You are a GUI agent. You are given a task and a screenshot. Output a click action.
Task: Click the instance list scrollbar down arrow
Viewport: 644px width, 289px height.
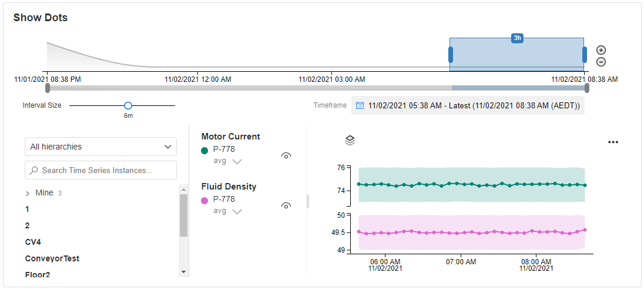(183, 272)
